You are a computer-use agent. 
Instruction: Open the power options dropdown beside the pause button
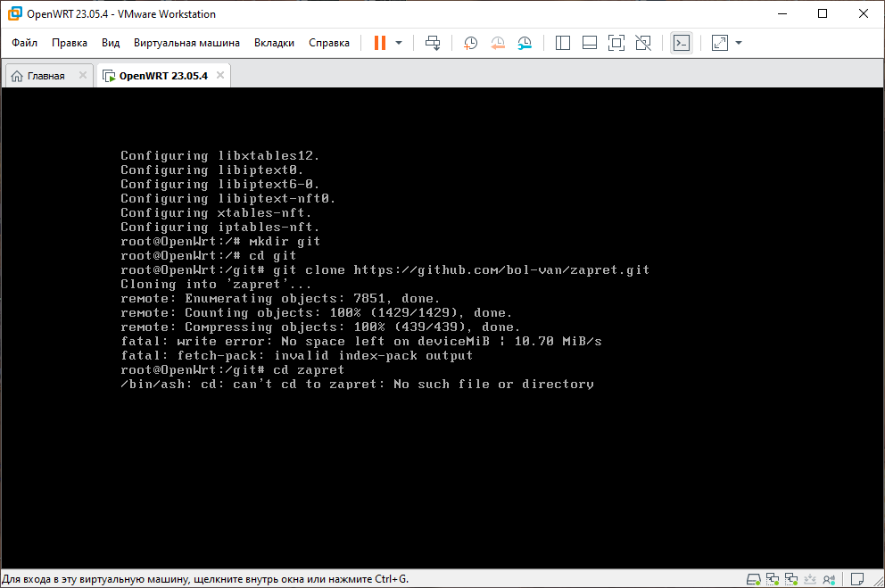pos(399,43)
